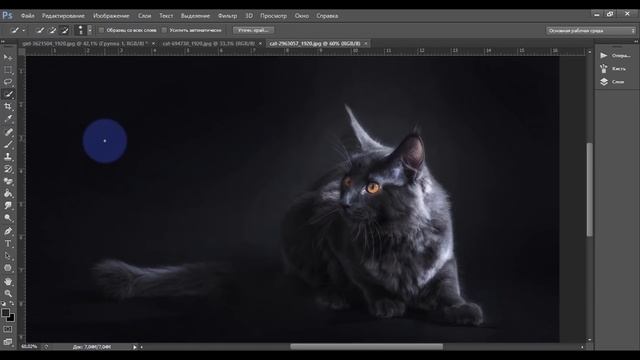The image size is (640, 360).
Task: Open the Редактирование menu
Action: tap(63, 16)
